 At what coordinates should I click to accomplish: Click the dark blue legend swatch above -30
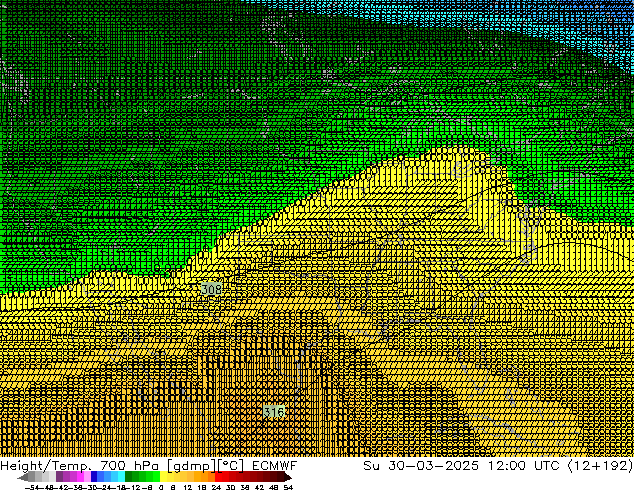(94, 477)
